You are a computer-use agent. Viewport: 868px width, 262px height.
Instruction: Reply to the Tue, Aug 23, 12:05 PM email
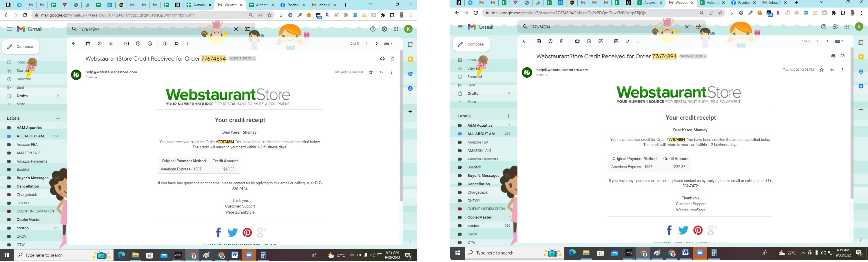coord(832,70)
